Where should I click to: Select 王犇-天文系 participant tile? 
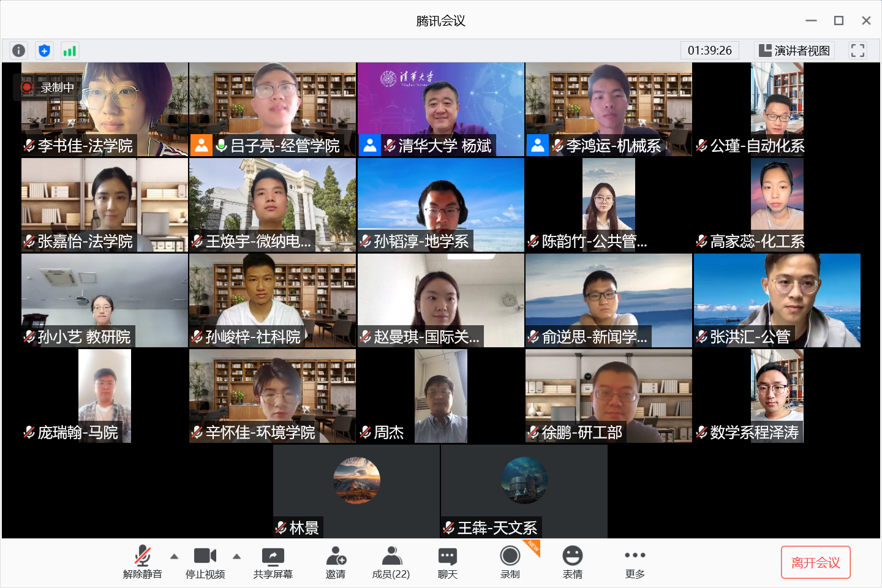[x=524, y=491]
